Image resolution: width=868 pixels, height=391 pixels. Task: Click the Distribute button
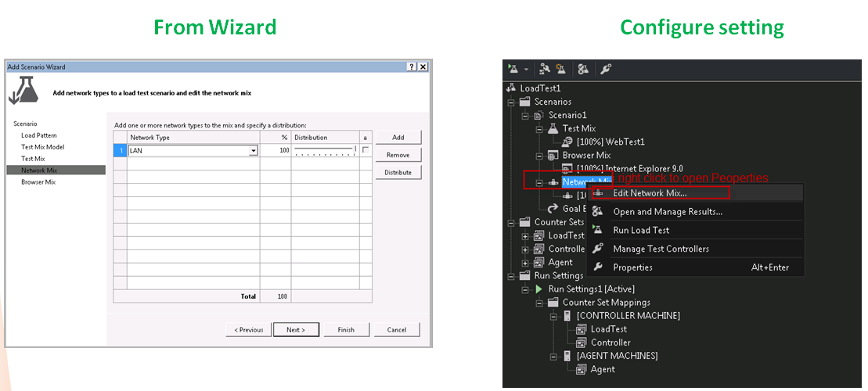(x=398, y=173)
